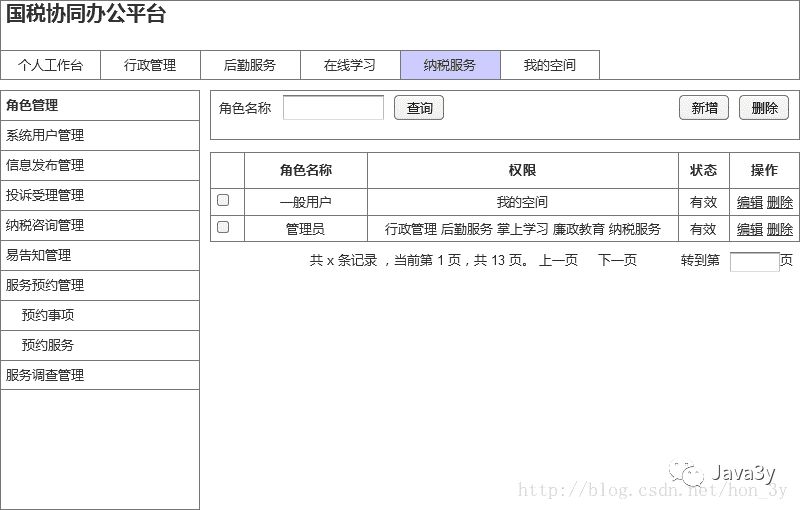Switch to the 行政管理 tab
Screen dimensions: 800x510
[150, 65]
